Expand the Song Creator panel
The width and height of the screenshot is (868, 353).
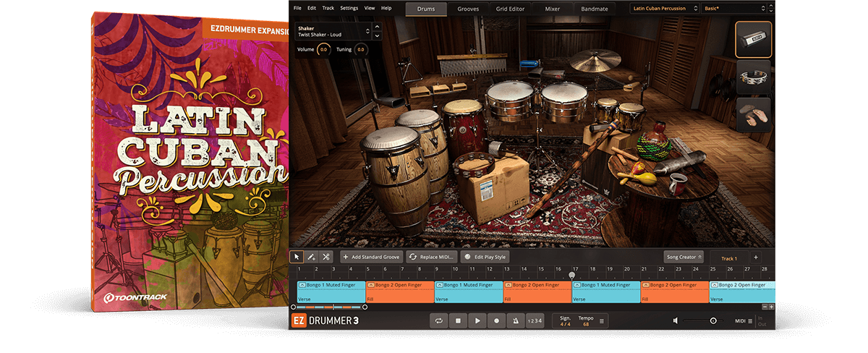(684, 257)
